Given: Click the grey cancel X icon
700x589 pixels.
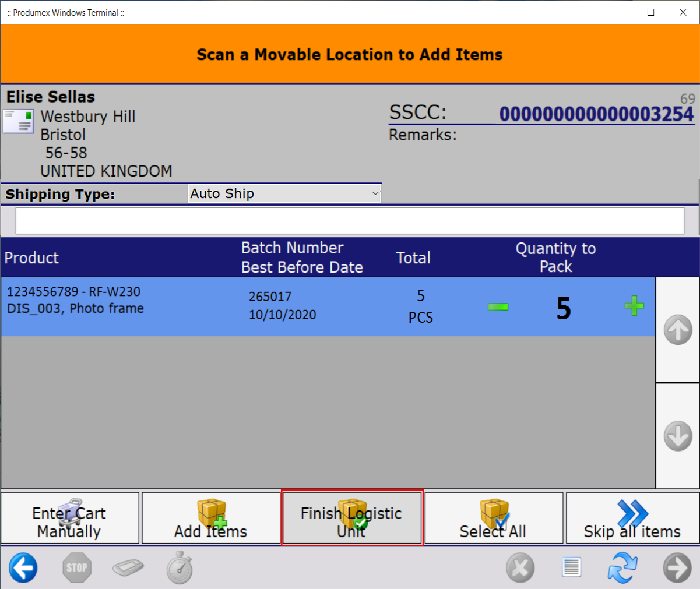Looking at the screenshot, I should (x=520, y=567).
